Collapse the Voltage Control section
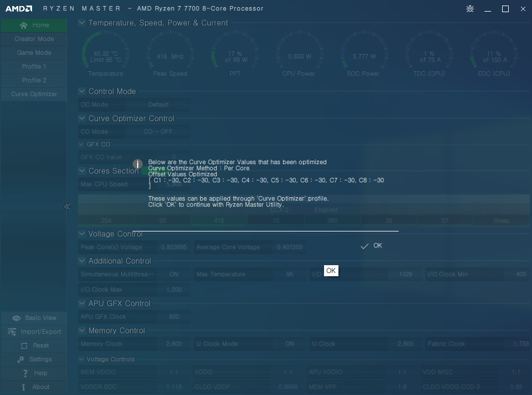 pyautogui.click(x=82, y=234)
